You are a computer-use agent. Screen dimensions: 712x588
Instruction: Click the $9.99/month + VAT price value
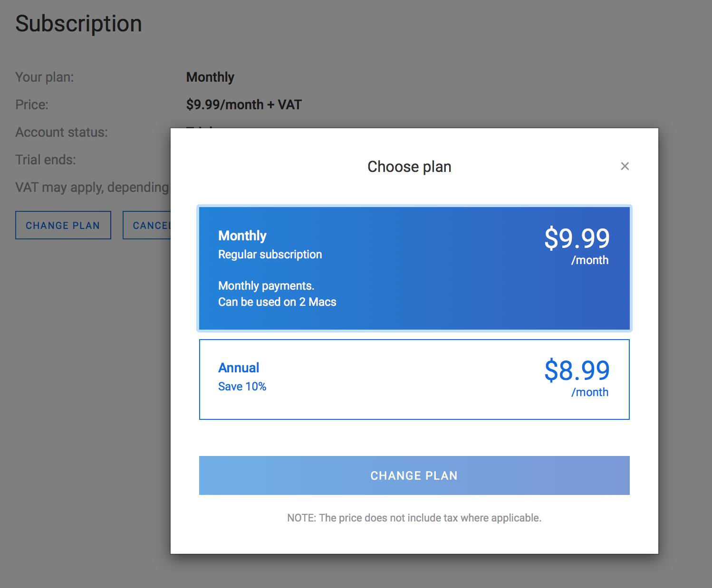[244, 104]
